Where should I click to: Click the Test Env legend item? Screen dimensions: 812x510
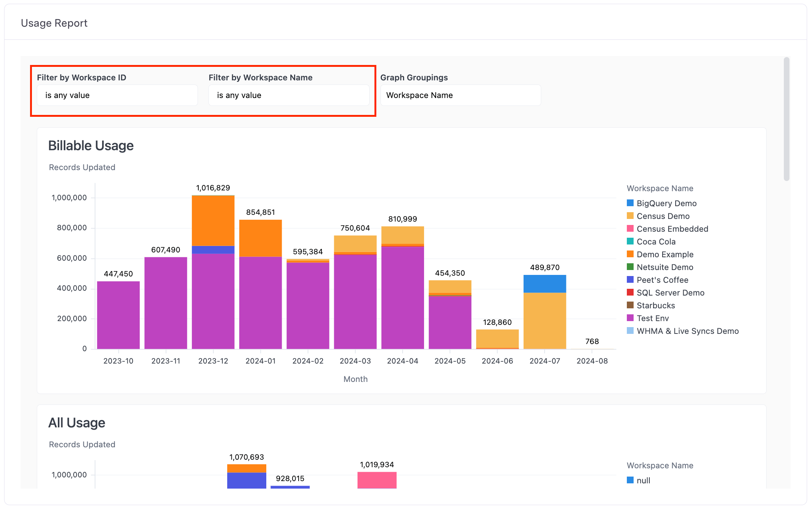tap(652, 318)
